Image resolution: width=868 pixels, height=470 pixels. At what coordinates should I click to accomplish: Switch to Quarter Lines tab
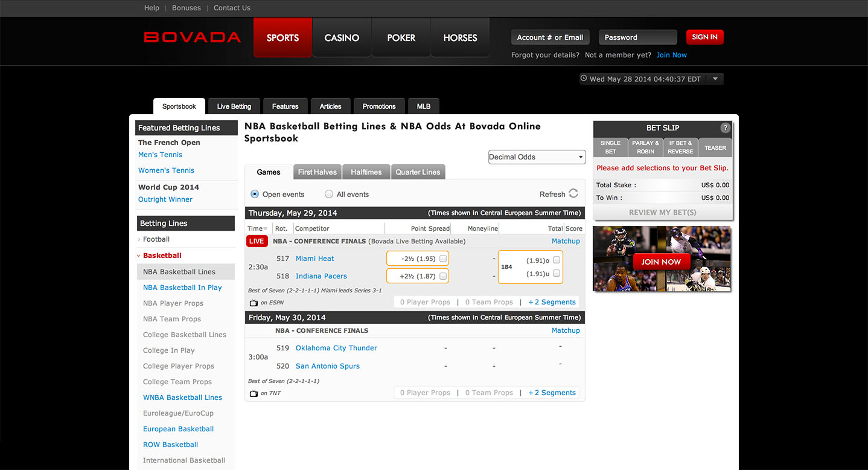pyautogui.click(x=418, y=172)
